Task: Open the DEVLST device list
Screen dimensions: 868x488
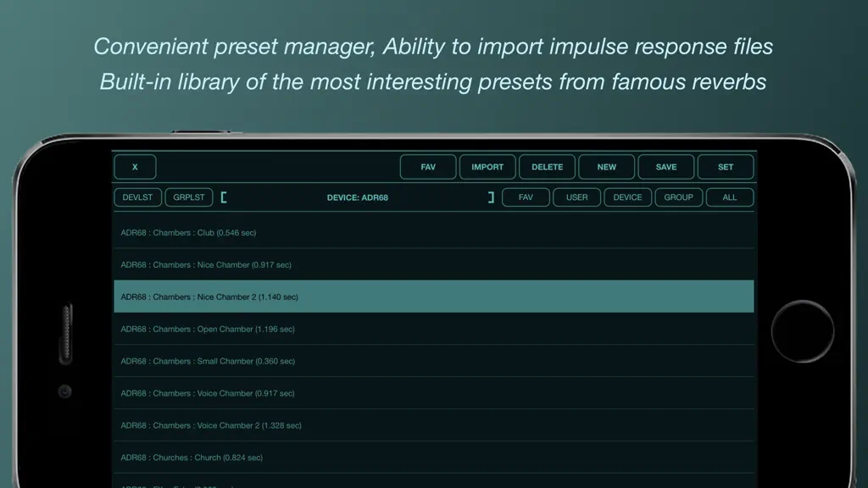Action: pos(137,197)
